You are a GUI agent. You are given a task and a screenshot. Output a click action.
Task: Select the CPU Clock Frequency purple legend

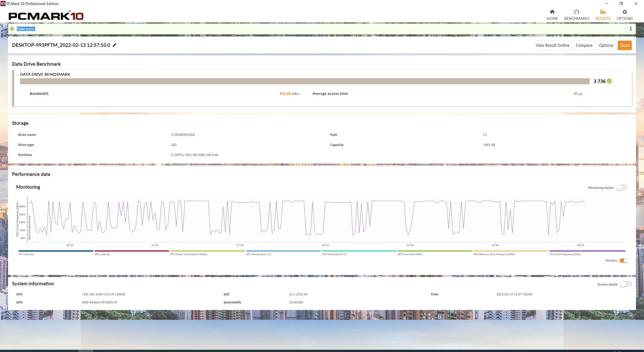pos(587,251)
